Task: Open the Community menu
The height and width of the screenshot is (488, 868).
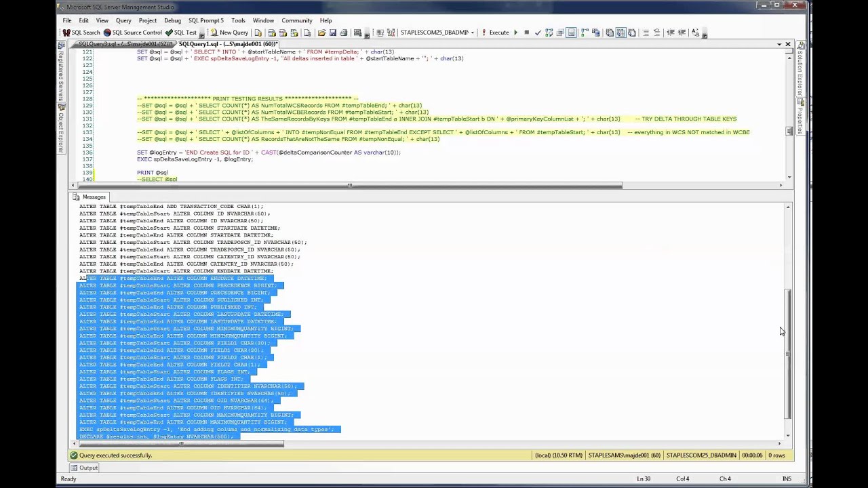Action: click(x=297, y=20)
